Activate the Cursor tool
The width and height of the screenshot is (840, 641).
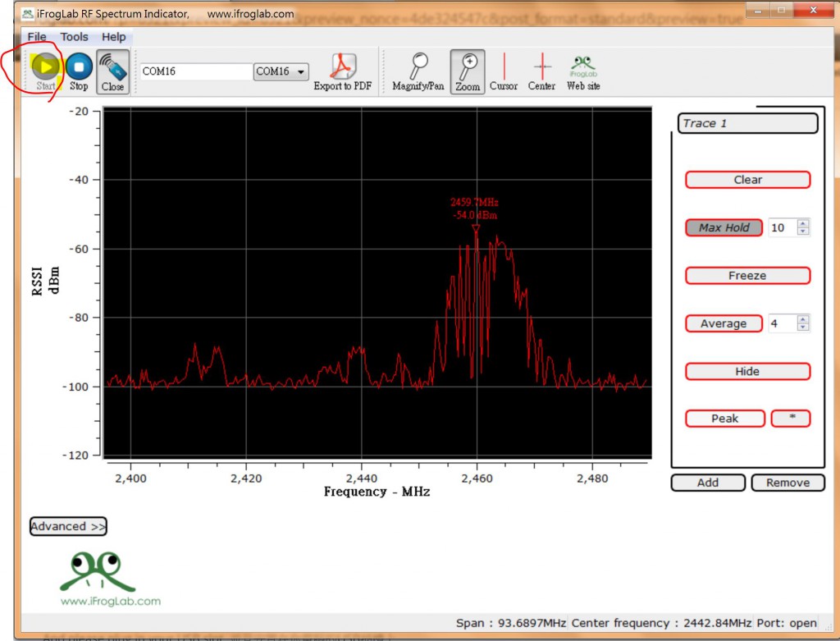[504, 72]
